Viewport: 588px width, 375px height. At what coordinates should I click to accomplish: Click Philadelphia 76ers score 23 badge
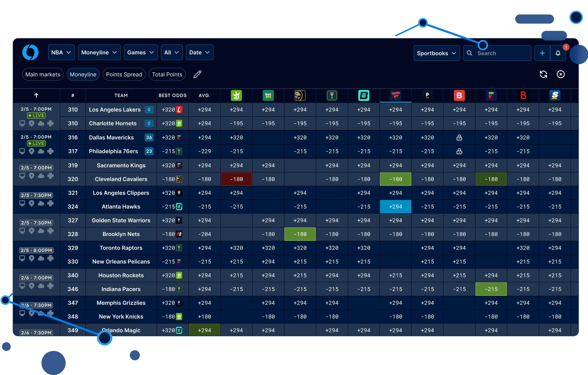click(149, 151)
